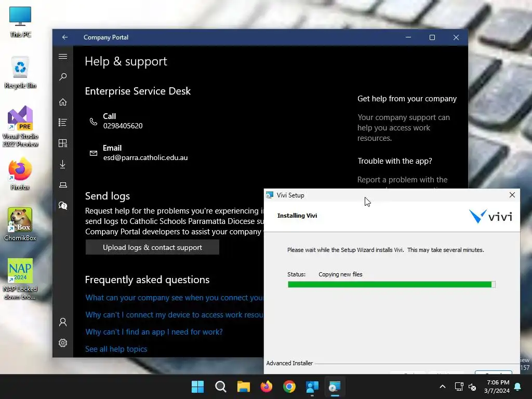Open muted volume tray icon
The image size is (532, 399).
[472, 387]
